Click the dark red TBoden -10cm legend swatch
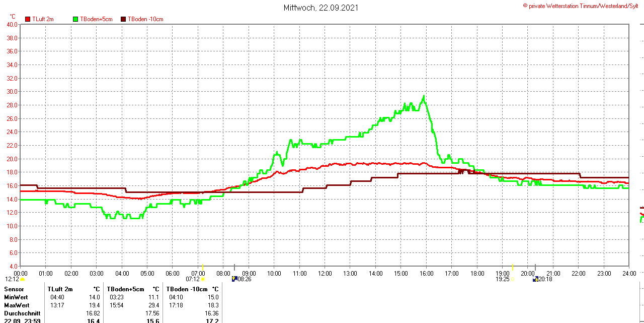 (x=123, y=19)
